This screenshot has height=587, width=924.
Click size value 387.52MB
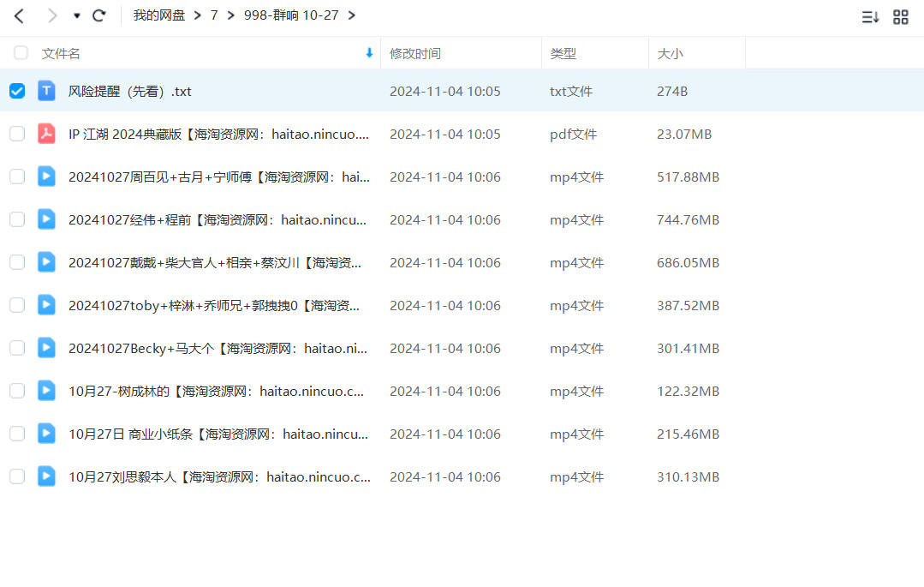pyautogui.click(x=689, y=306)
